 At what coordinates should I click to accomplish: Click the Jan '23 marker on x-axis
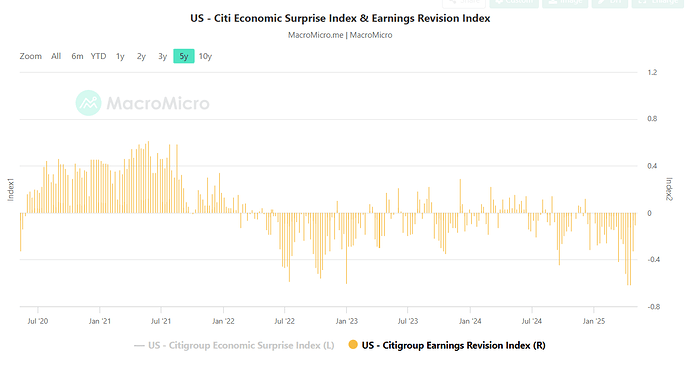pos(347,321)
